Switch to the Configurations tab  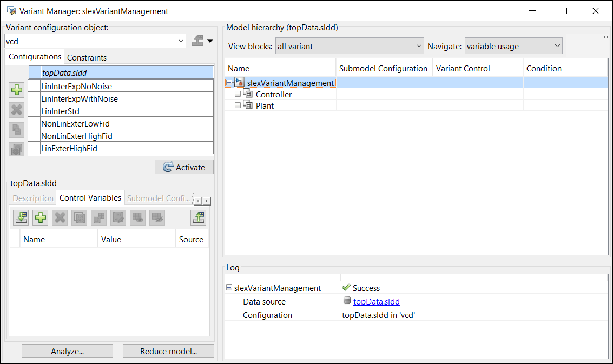(x=35, y=57)
